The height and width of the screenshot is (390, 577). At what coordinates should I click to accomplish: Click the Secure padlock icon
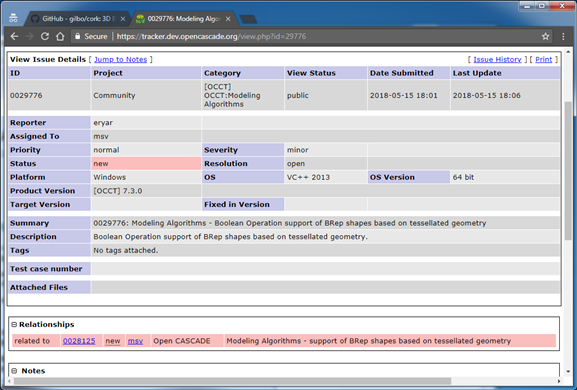77,36
